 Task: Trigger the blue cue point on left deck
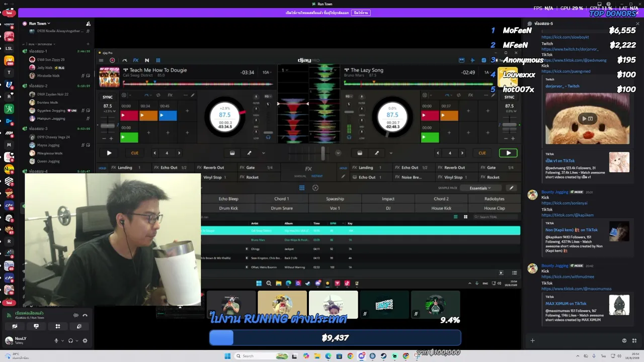click(x=168, y=116)
